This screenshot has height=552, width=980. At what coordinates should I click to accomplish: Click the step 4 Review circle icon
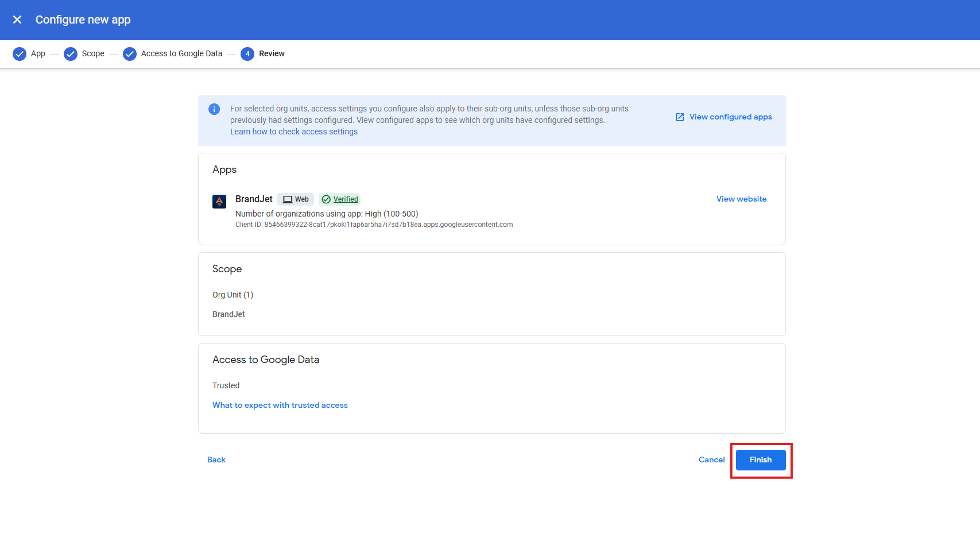(x=247, y=54)
